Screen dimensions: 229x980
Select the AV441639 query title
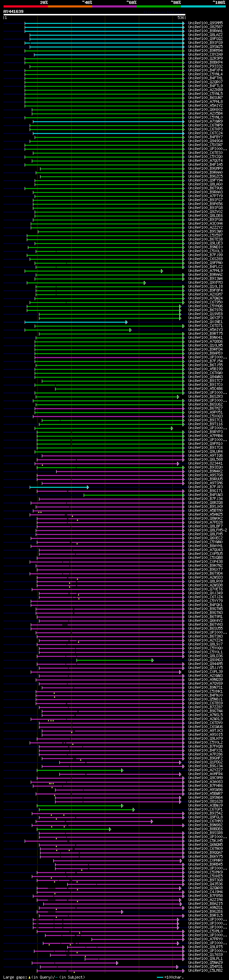[x=13, y=11]
